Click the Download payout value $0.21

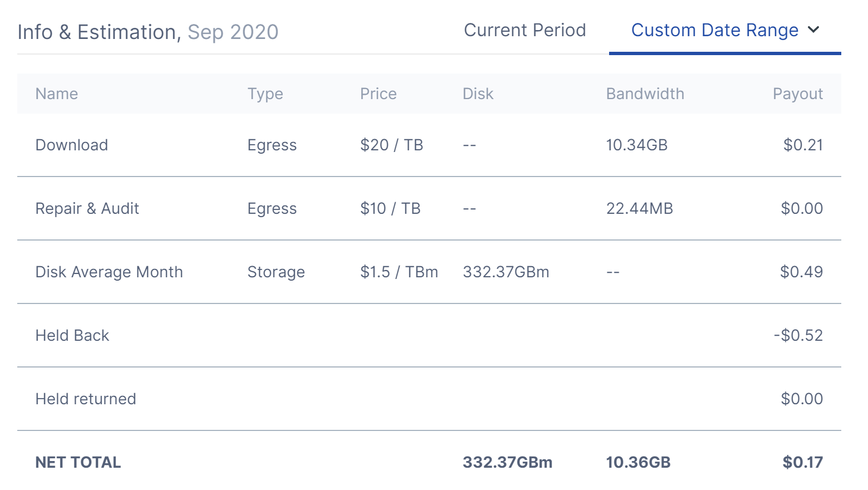(x=803, y=145)
